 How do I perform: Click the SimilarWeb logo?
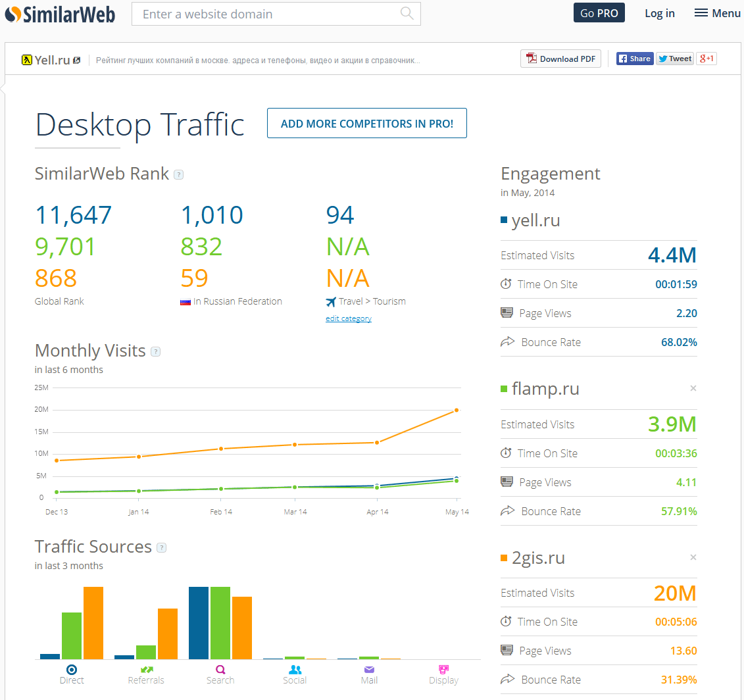61,14
